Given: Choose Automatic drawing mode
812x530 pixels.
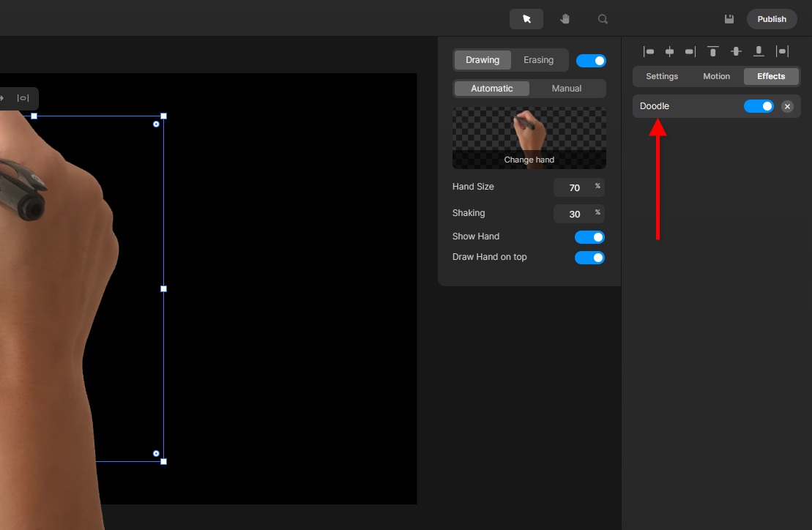Looking at the screenshot, I should coord(491,89).
